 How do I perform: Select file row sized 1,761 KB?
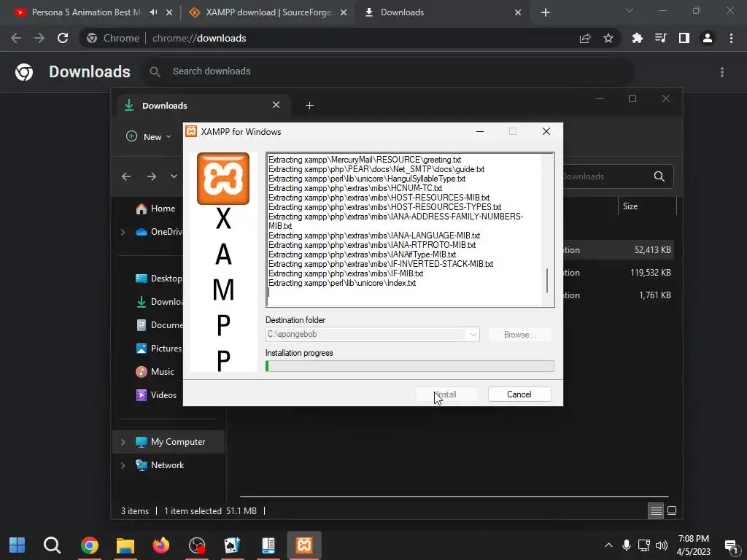coord(619,295)
